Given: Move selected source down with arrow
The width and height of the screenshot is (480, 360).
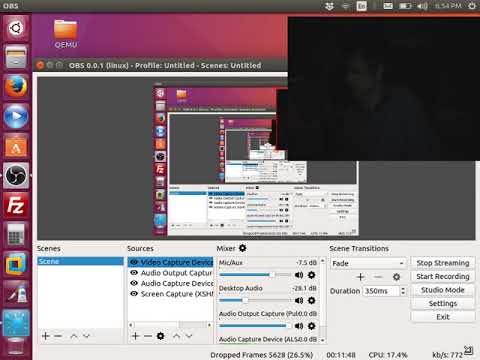Looking at the screenshot, I should pyautogui.click(x=189, y=336).
